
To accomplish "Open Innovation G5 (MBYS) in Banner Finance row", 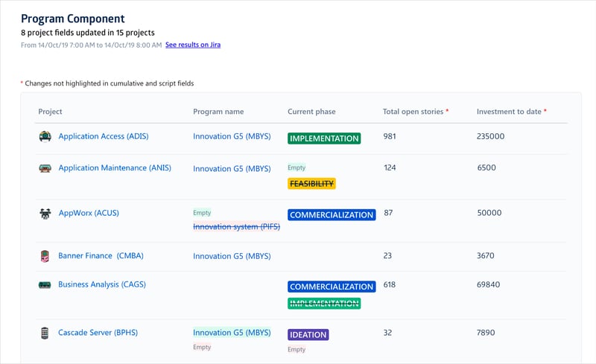I will click(232, 256).
